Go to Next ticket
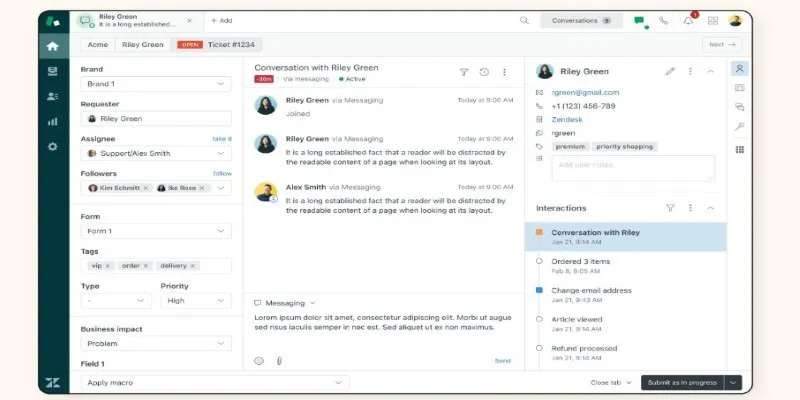Image resolution: width=800 pixels, height=400 pixels. 722,45
